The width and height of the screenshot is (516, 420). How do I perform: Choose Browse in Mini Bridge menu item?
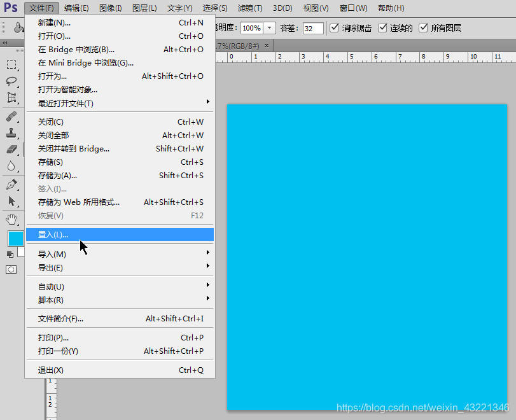pos(120,63)
